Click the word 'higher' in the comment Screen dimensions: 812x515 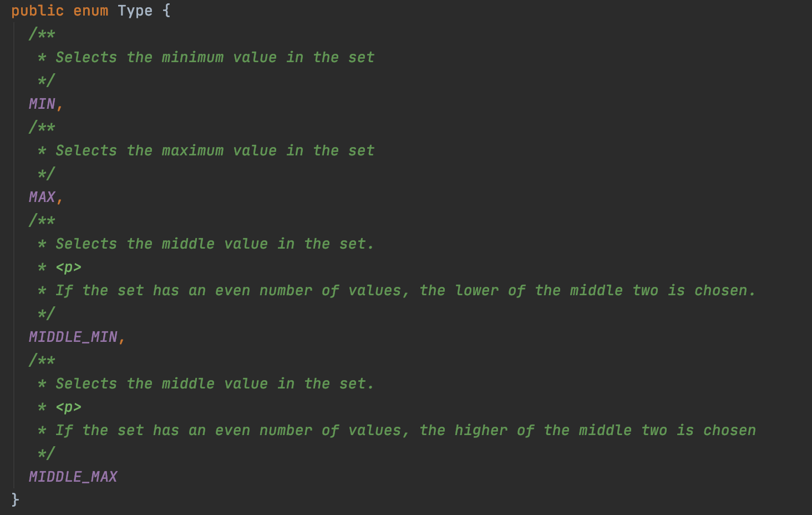[x=481, y=430]
